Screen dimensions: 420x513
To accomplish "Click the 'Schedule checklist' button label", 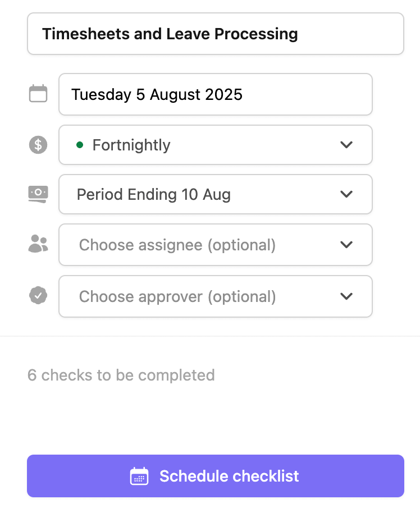I will pyautogui.click(x=229, y=476).
